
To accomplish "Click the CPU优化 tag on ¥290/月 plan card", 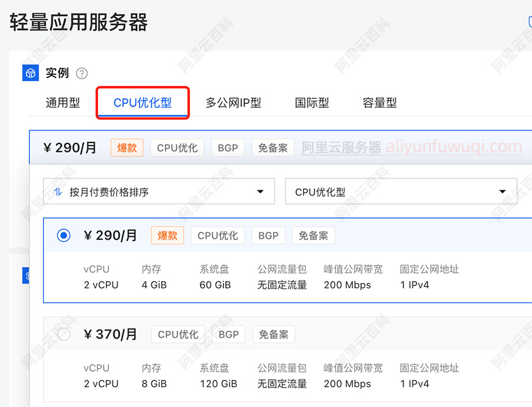I will point(218,235).
